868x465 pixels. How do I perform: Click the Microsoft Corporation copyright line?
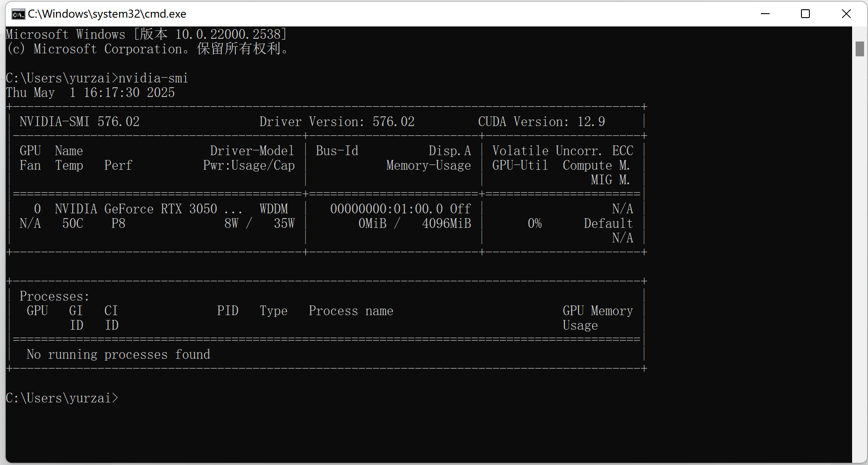point(148,49)
